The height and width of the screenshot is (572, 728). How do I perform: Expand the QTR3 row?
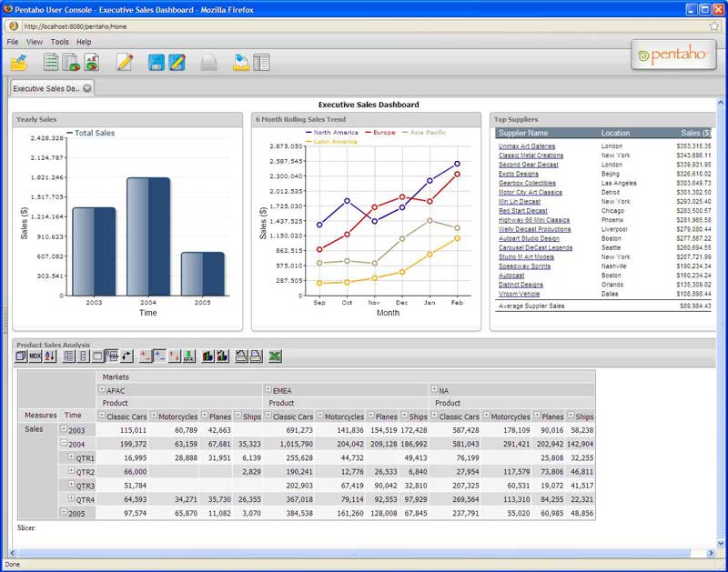[72, 485]
